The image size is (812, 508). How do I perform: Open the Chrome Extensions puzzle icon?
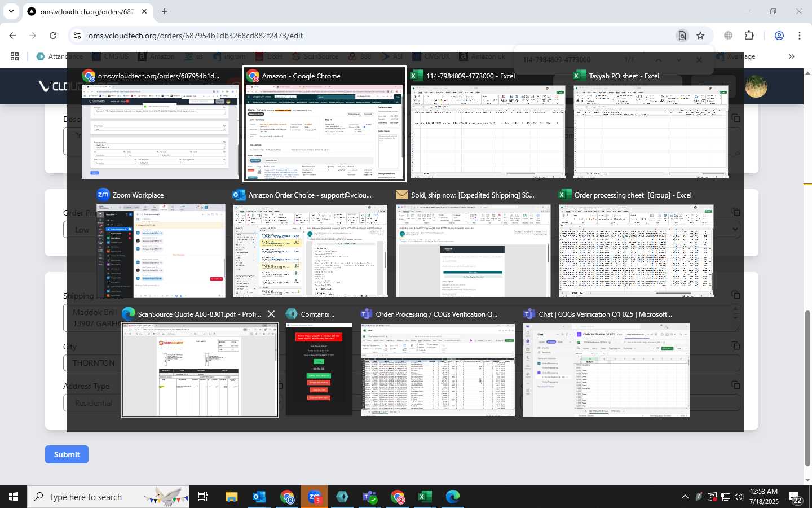[x=749, y=36]
